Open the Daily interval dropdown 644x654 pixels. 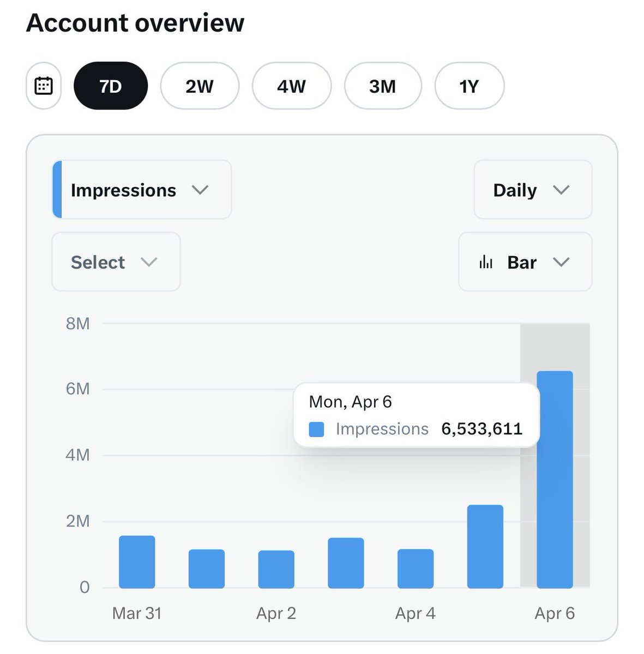[533, 190]
